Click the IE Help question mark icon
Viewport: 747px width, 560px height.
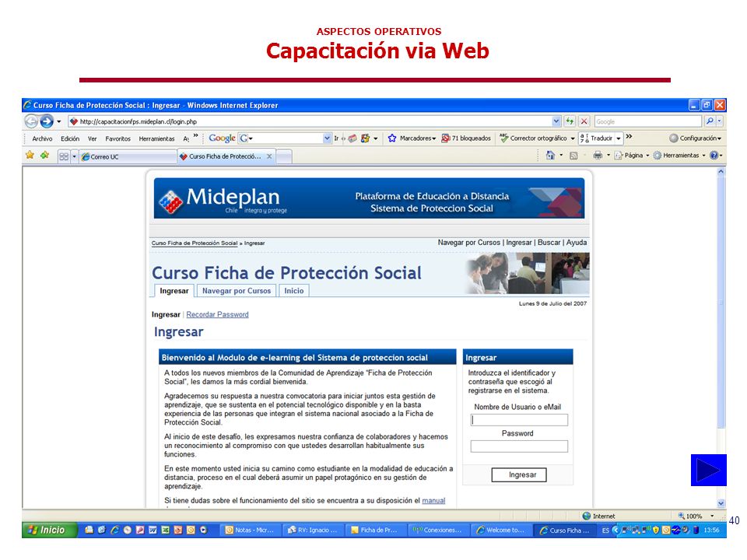pyautogui.click(x=714, y=156)
